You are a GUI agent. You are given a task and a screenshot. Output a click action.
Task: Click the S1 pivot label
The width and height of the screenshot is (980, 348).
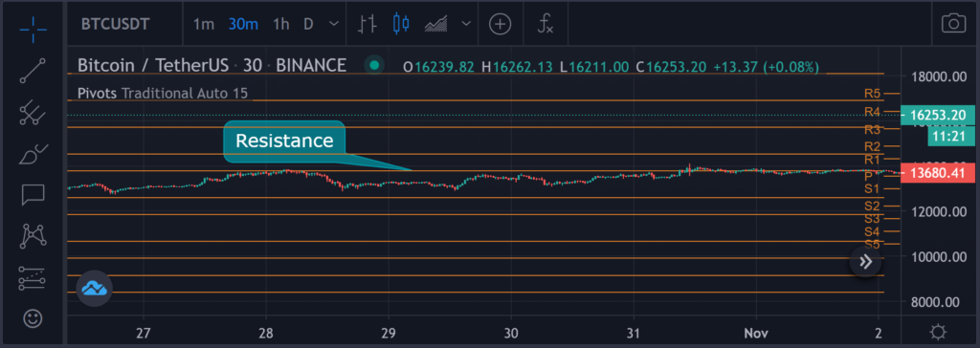pyautogui.click(x=873, y=188)
